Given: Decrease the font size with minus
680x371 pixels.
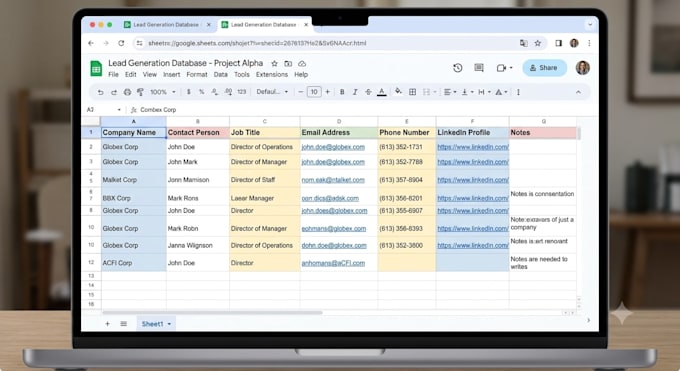Looking at the screenshot, I should pyautogui.click(x=300, y=92).
